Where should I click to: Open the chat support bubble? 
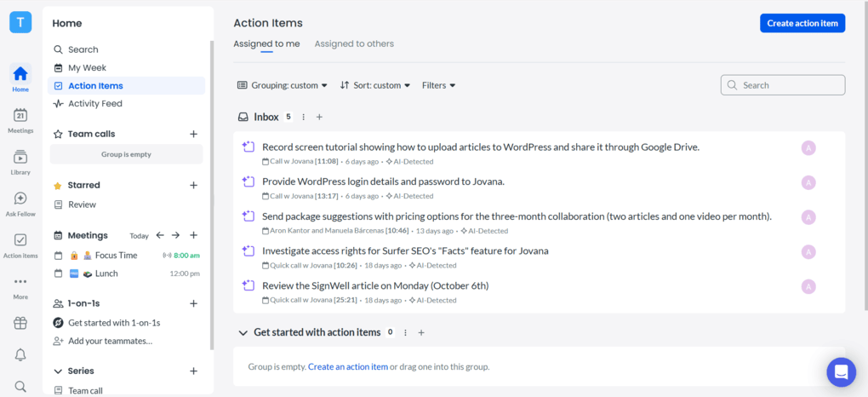[841, 371]
